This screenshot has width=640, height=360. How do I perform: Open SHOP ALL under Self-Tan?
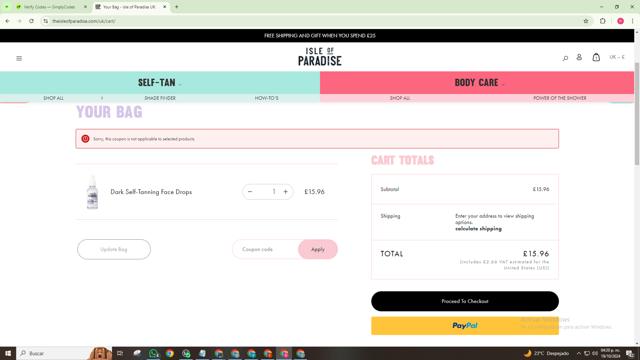click(x=53, y=98)
